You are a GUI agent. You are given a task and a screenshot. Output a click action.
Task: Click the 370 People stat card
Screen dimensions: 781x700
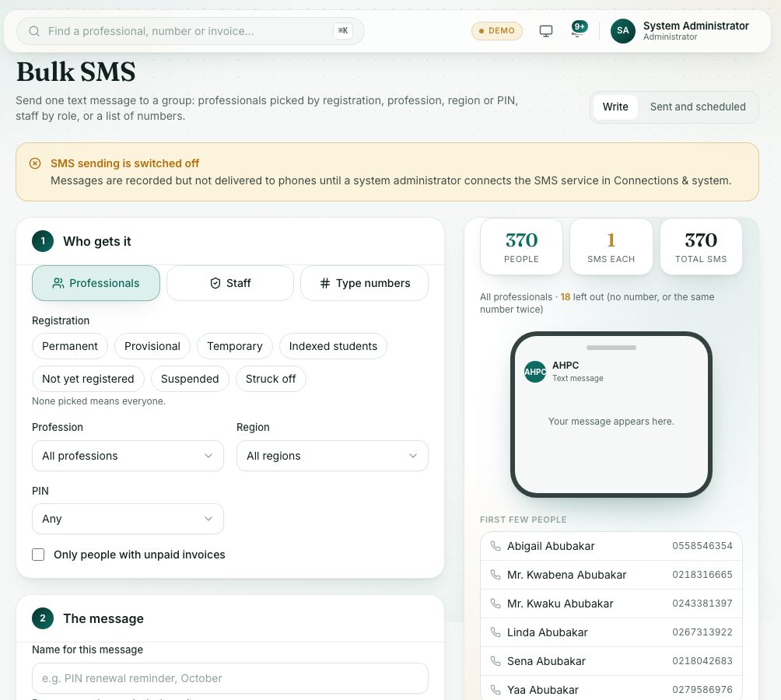click(521, 247)
